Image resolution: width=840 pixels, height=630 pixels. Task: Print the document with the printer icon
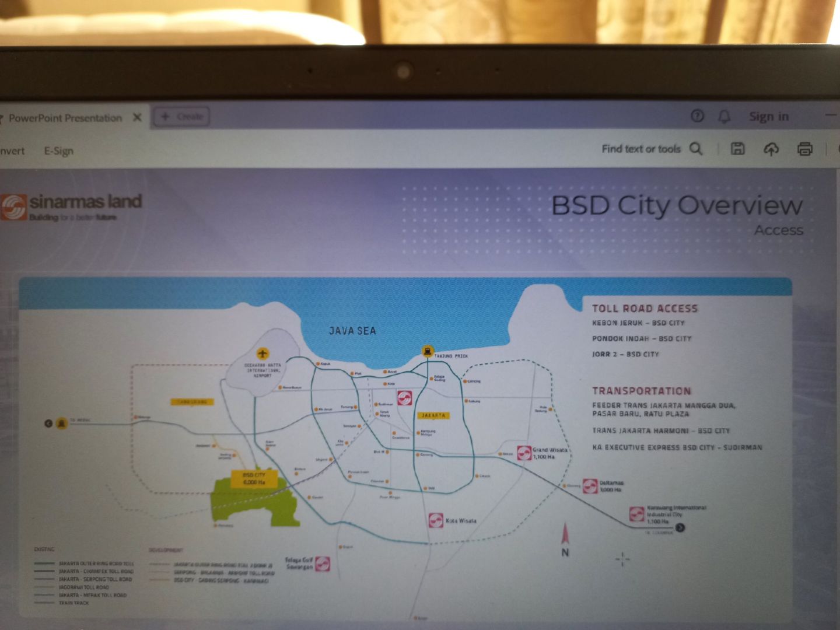tap(805, 149)
